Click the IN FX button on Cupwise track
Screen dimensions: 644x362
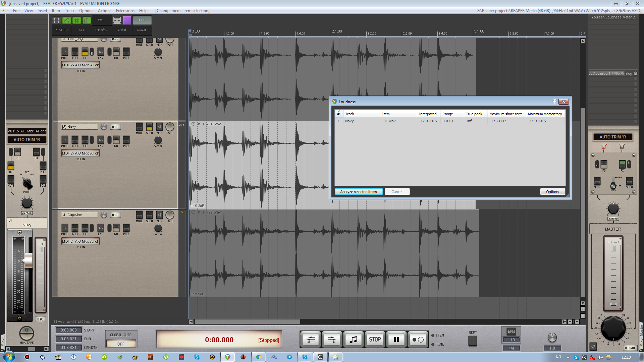[75, 228]
